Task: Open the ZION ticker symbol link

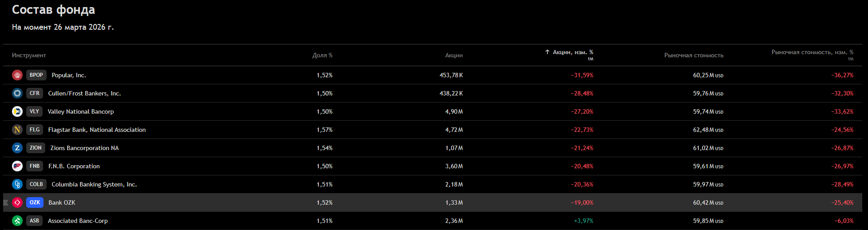Action: [x=36, y=148]
